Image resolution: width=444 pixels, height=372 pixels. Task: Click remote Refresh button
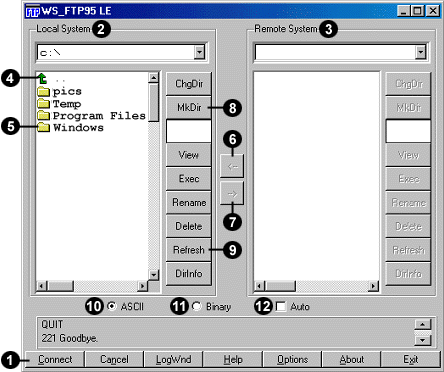pos(408,250)
